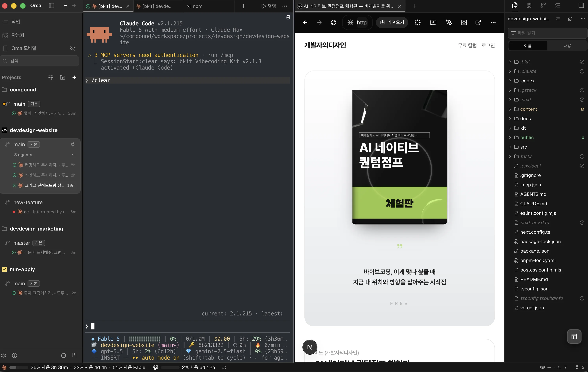Open the file explorer panel icon
The image size is (588, 372).
click(515, 5)
